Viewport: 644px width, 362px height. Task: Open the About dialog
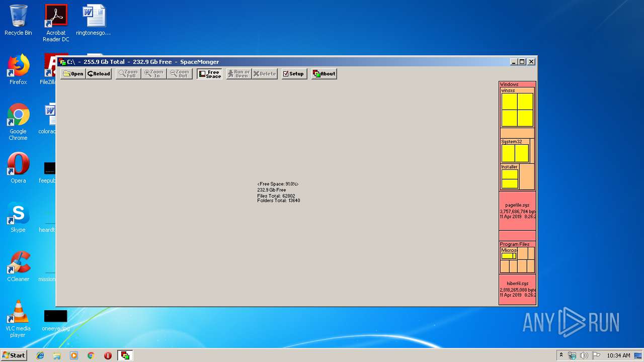tap(324, 74)
